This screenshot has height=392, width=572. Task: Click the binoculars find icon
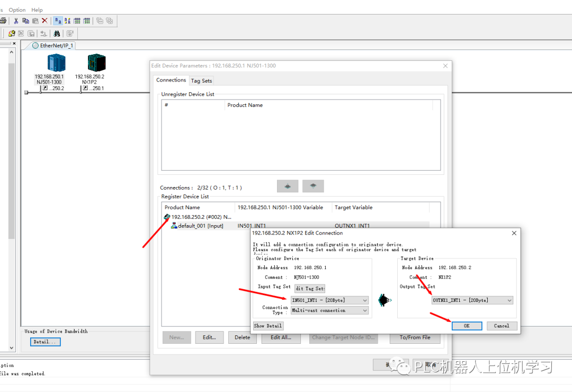[57, 33]
